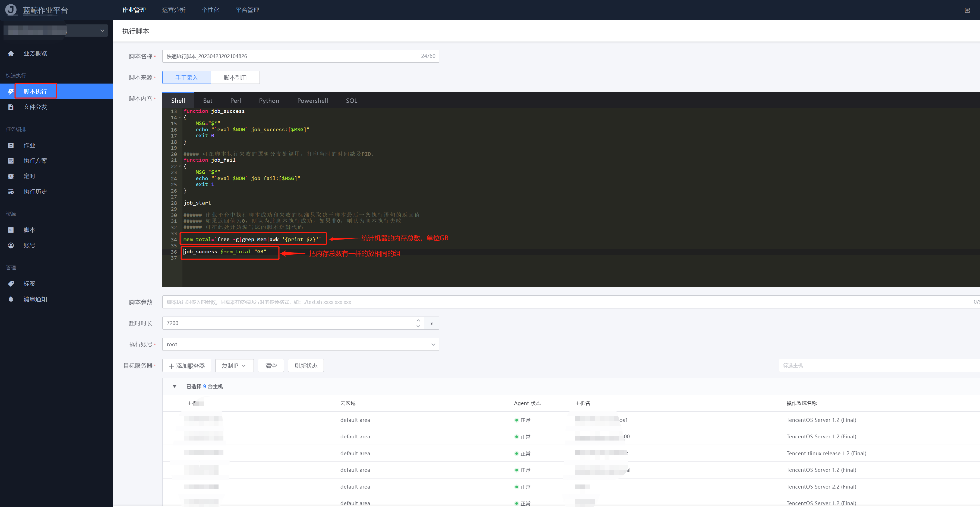980x507 pixels.
Task: Click code line 36 job_success
Action: [x=225, y=251]
